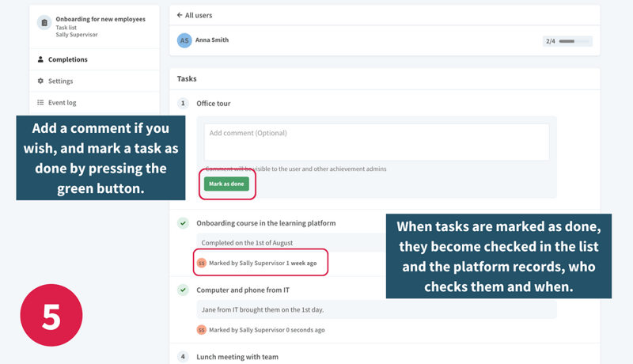
Task: Select the Office tour task title
Action: tap(214, 104)
